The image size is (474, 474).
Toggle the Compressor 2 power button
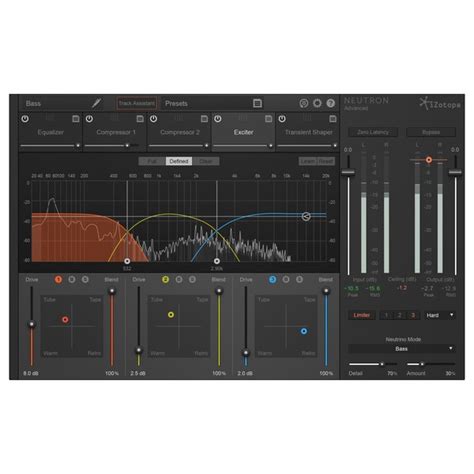pos(153,119)
